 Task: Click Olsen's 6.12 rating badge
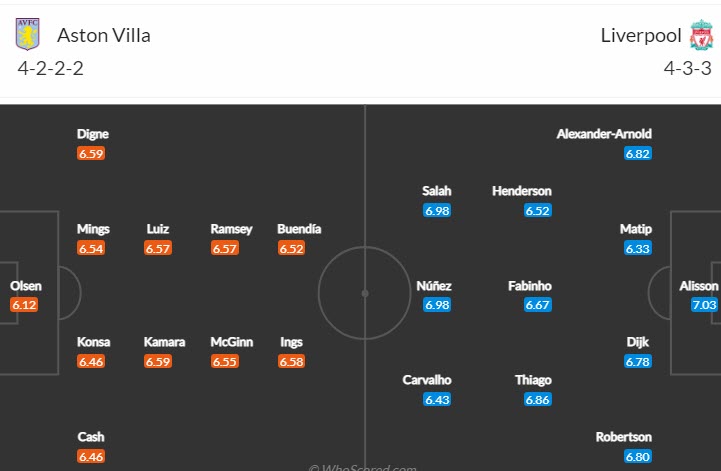[24, 304]
